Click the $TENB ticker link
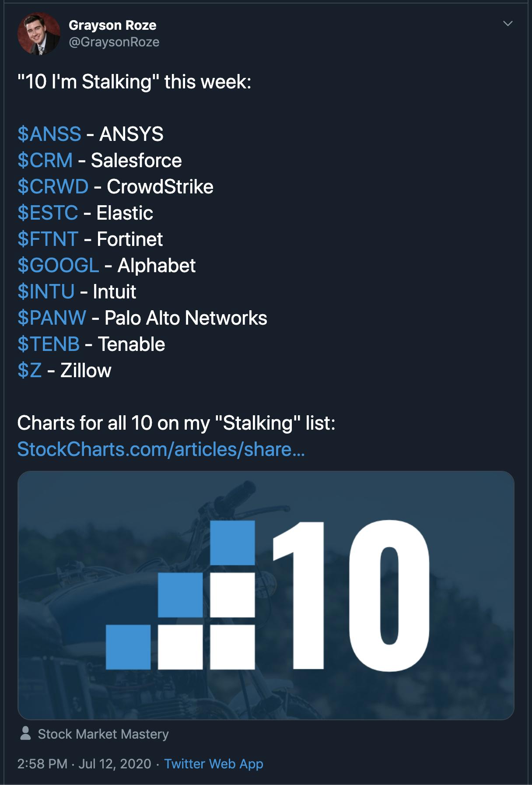The width and height of the screenshot is (532, 785). point(49,344)
